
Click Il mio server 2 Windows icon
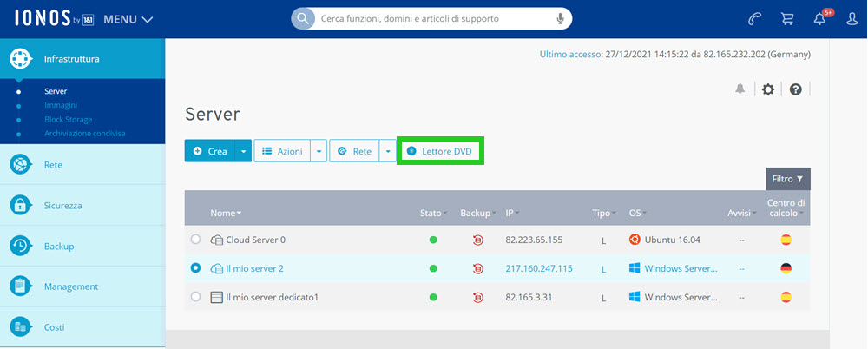(x=635, y=268)
